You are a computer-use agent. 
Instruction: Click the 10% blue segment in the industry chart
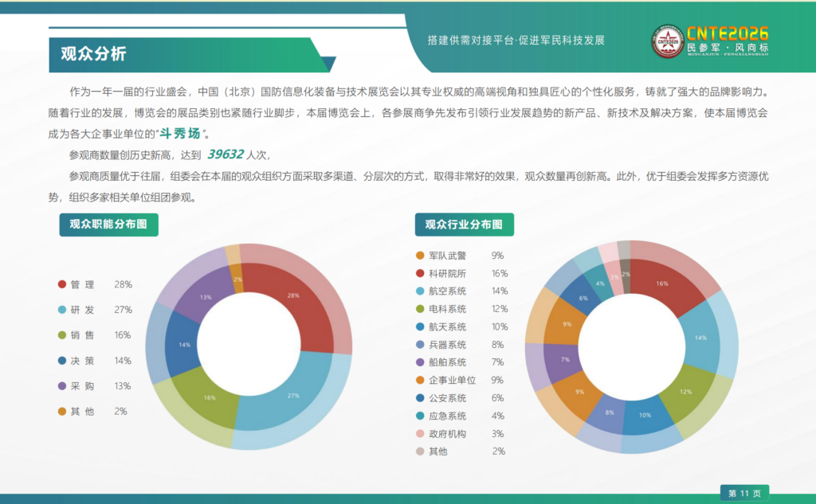644,416
